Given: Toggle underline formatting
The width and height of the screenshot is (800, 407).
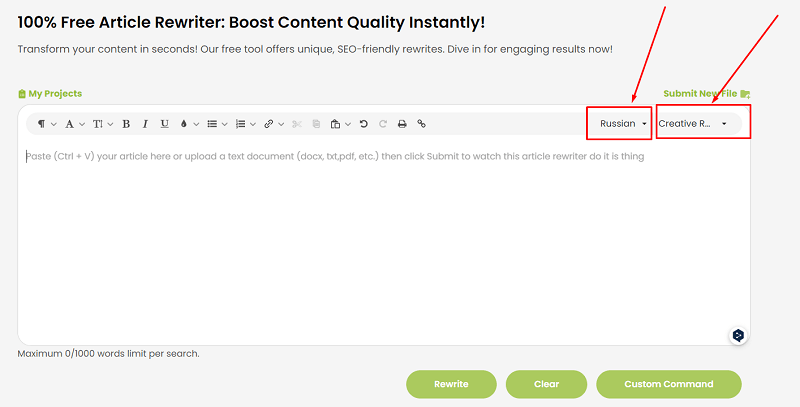Looking at the screenshot, I should (164, 124).
